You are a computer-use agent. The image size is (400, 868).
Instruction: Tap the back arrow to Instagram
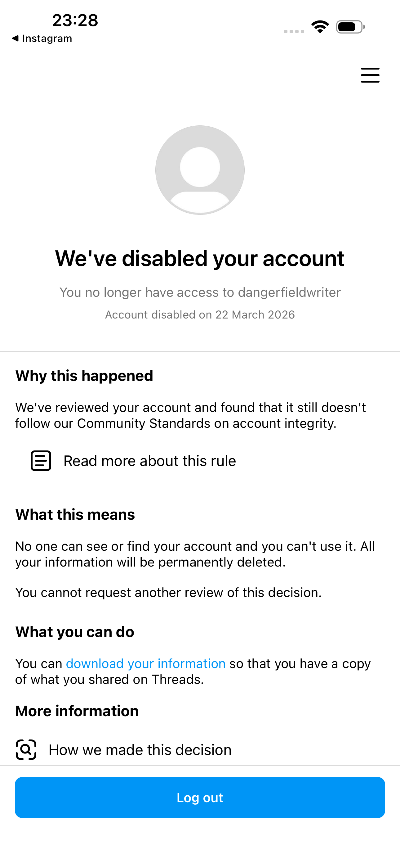(x=15, y=38)
